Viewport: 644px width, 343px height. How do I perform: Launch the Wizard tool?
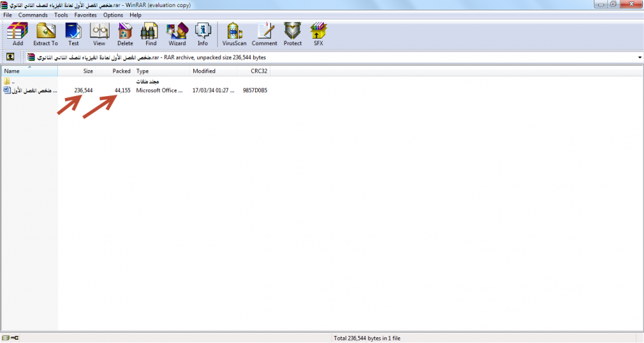coord(177,34)
